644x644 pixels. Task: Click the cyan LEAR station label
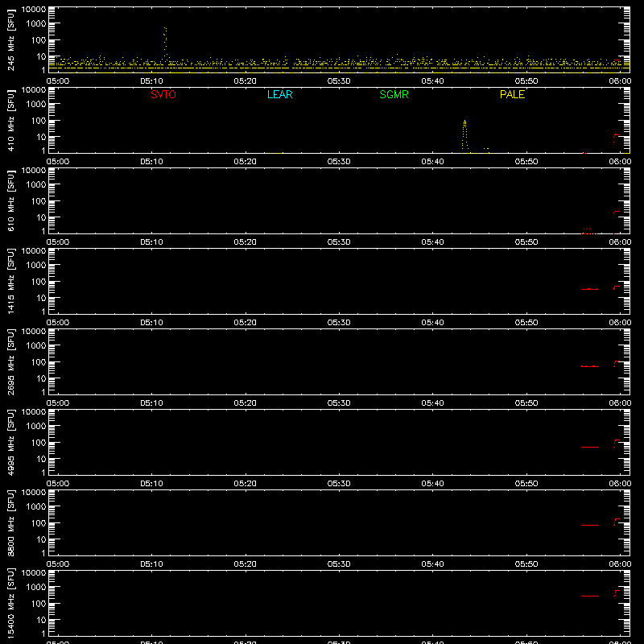[279, 94]
